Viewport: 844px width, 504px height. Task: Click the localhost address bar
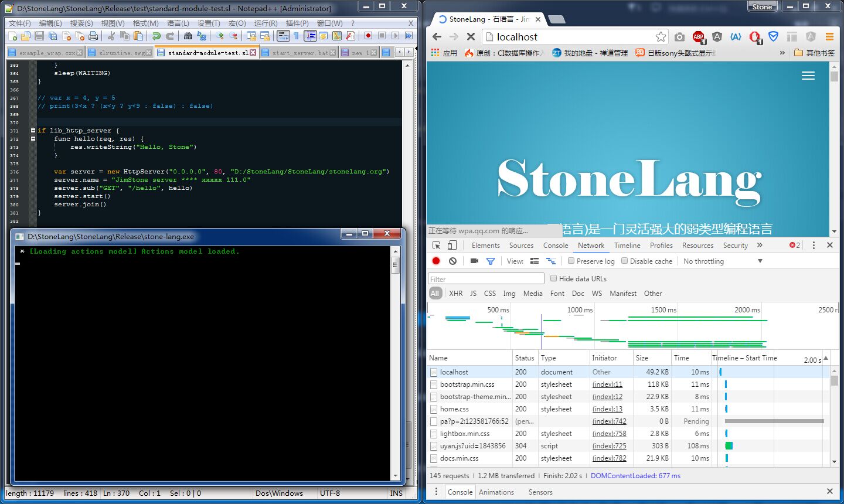coord(567,37)
